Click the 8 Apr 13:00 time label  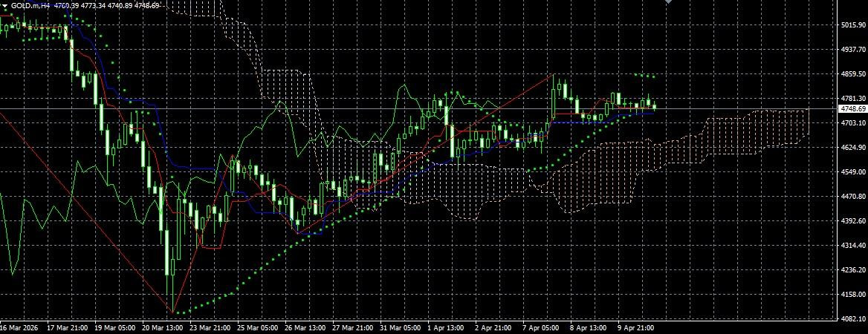point(589,328)
